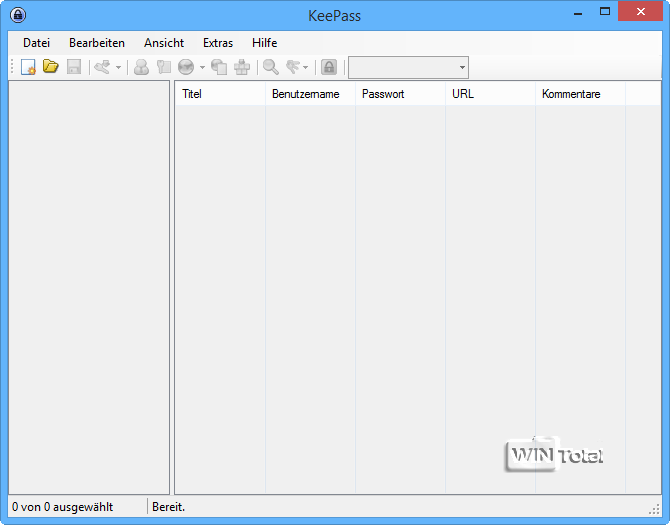
Task: Expand the Open URL dropdown arrow
Action: pyautogui.click(x=202, y=67)
